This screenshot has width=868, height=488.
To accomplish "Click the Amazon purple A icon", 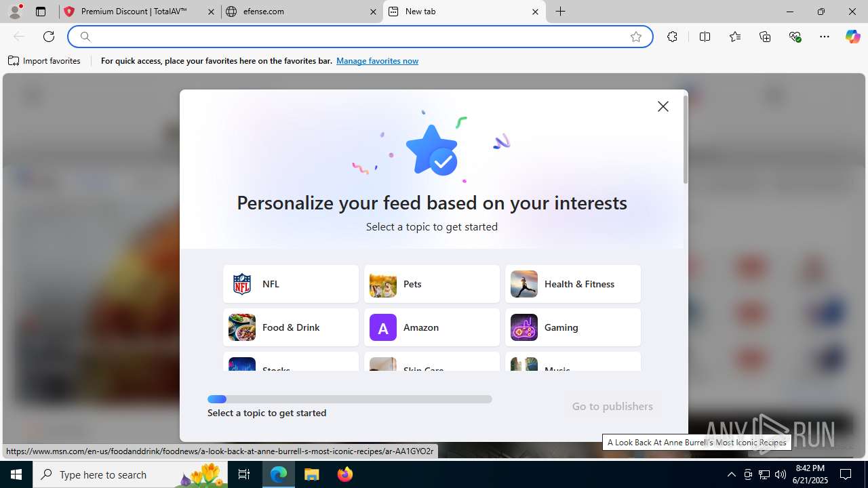I will 383,327.
